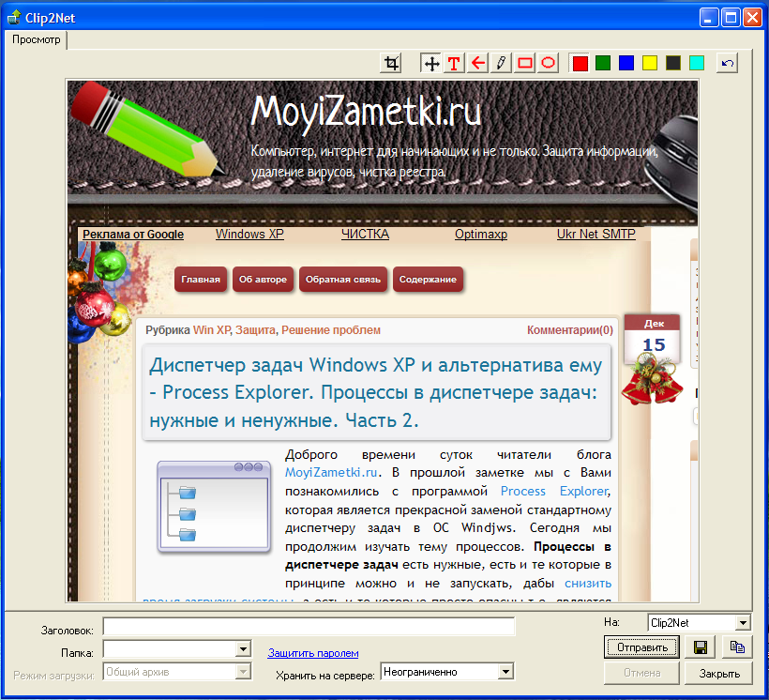Click the Главная site menu button
The height and width of the screenshot is (700, 769).
point(201,280)
